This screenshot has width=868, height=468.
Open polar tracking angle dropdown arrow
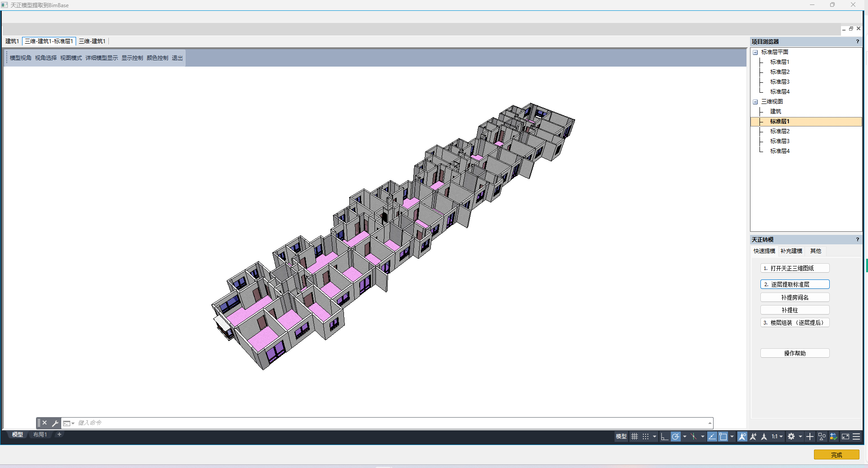(685, 436)
